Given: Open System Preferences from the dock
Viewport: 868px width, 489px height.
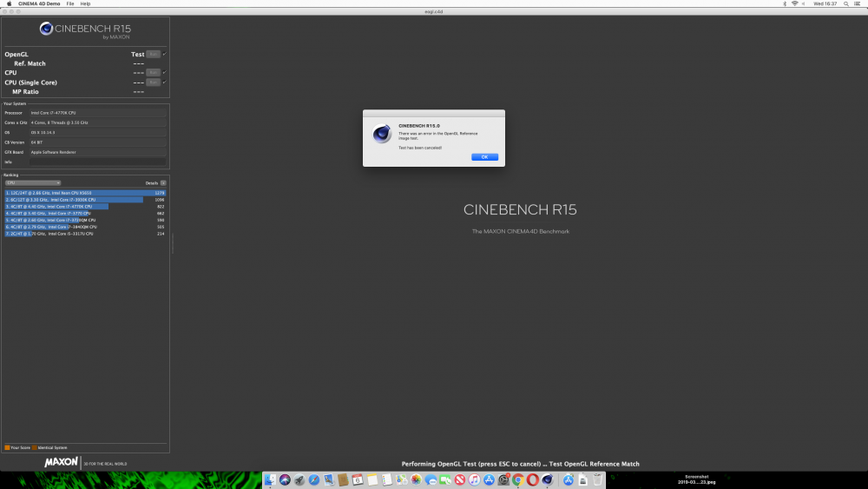Looking at the screenshot, I should (x=503, y=479).
